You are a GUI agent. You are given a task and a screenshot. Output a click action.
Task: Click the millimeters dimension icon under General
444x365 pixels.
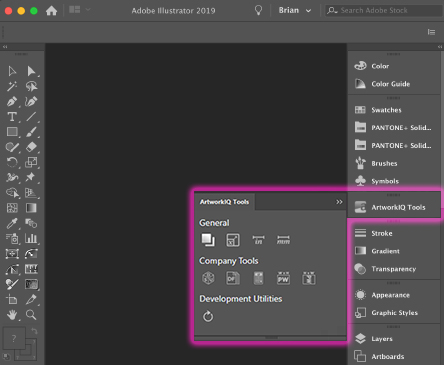[x=283, y=240]
